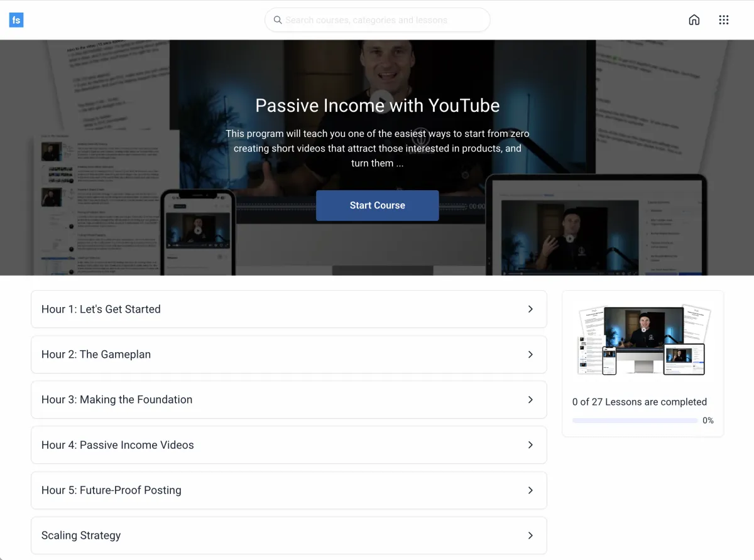The image size is (754, 560).
Task: Go to the home page icon
Action: 694,20
